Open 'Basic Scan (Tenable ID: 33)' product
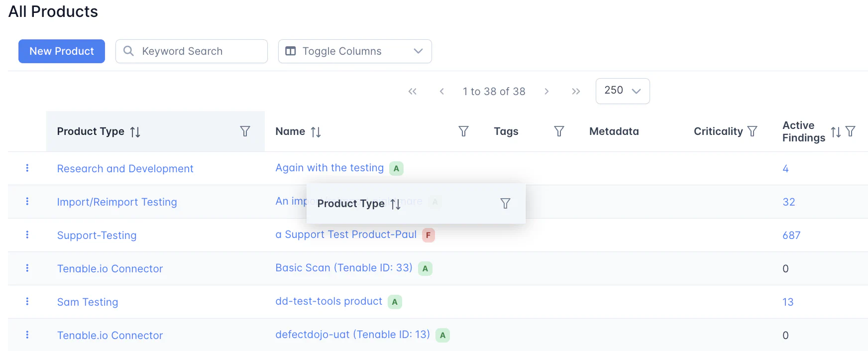Screen dimensions: 868x351 point(343,268)
